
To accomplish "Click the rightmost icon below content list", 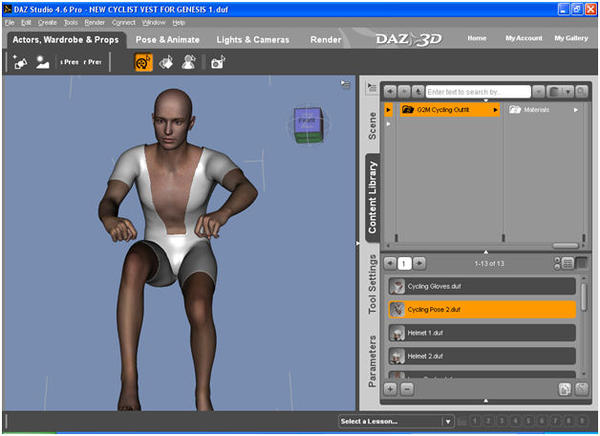I will pyautogui.click(x=582, y=389).
